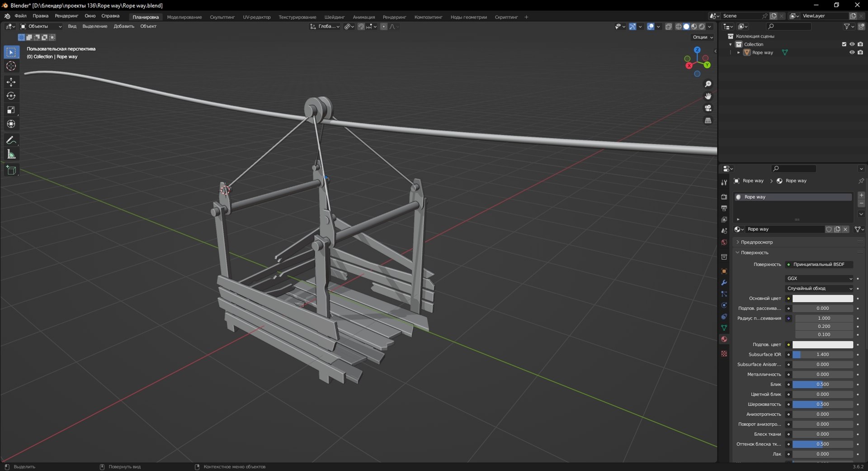Screen dimensions: 868x471
Task: Open the global transform orientation dropdown
Action: pos(325,27)
